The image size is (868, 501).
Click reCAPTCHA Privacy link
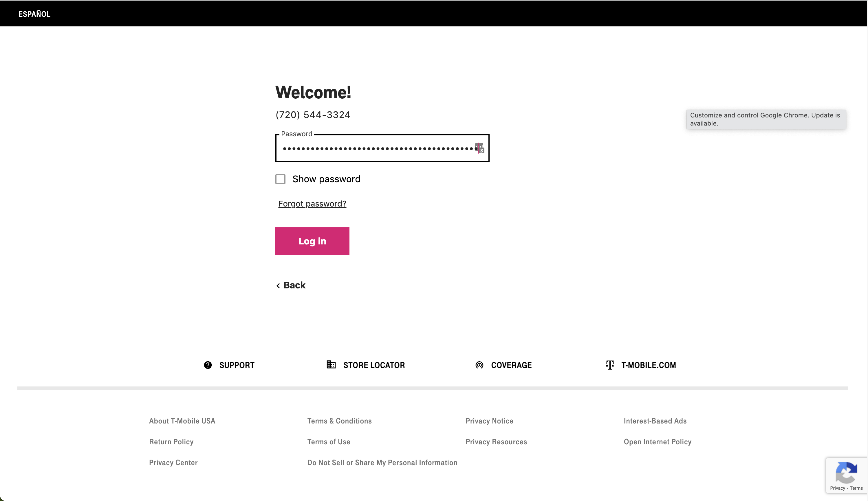point(837,488)
